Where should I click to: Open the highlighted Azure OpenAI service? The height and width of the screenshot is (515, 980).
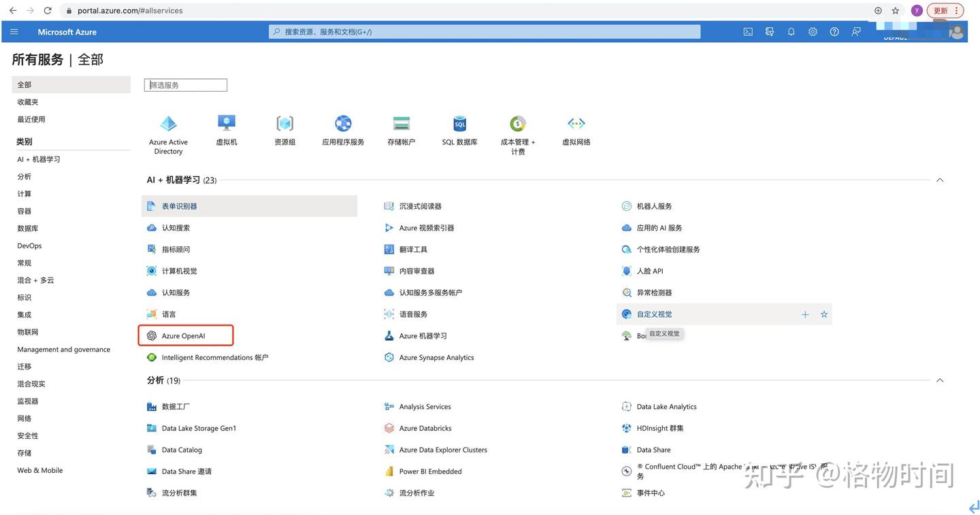point(185,335)
